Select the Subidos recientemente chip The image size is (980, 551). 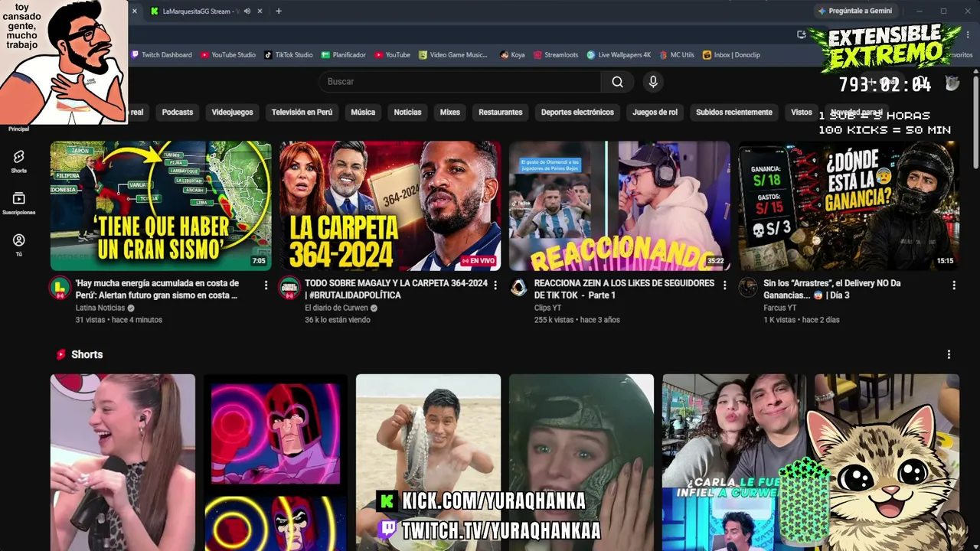(734, 112)
